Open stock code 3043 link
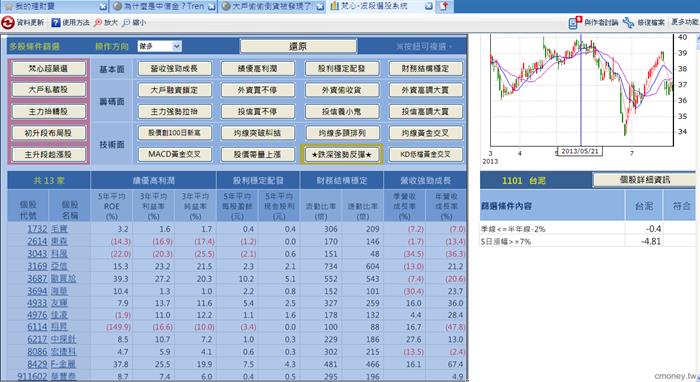Viewport: 700px width, 382px height. tap(37, 253)
